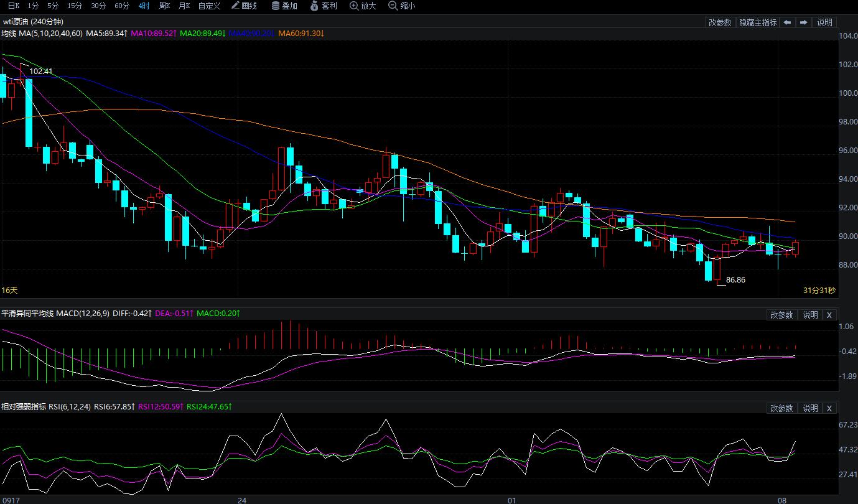
Task: Select the 30分 period tab
Action: click(x=98, y=6)
